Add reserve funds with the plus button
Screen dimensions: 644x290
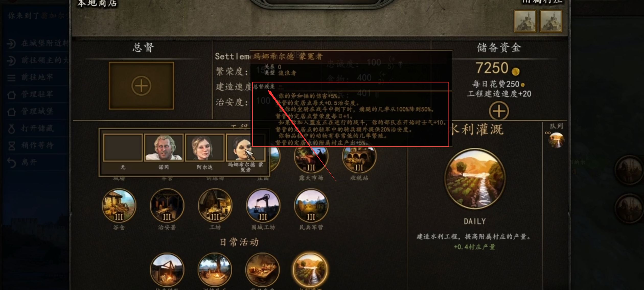[499, 111]
